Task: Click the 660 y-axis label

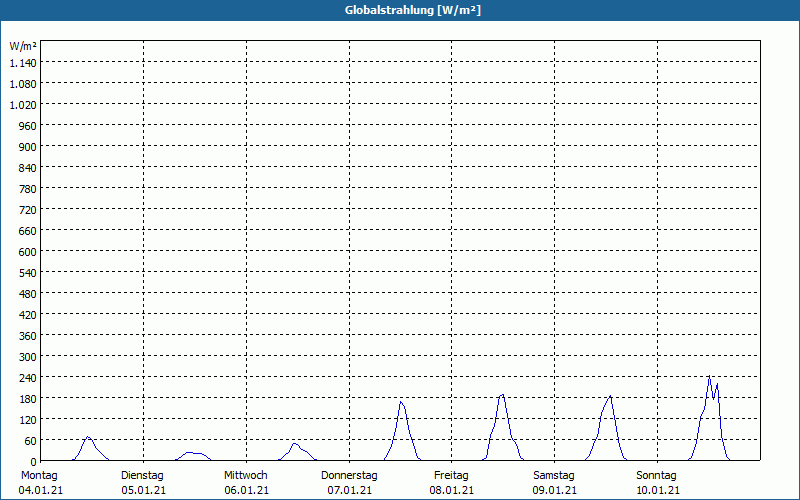Action: [x=28, y=231]
